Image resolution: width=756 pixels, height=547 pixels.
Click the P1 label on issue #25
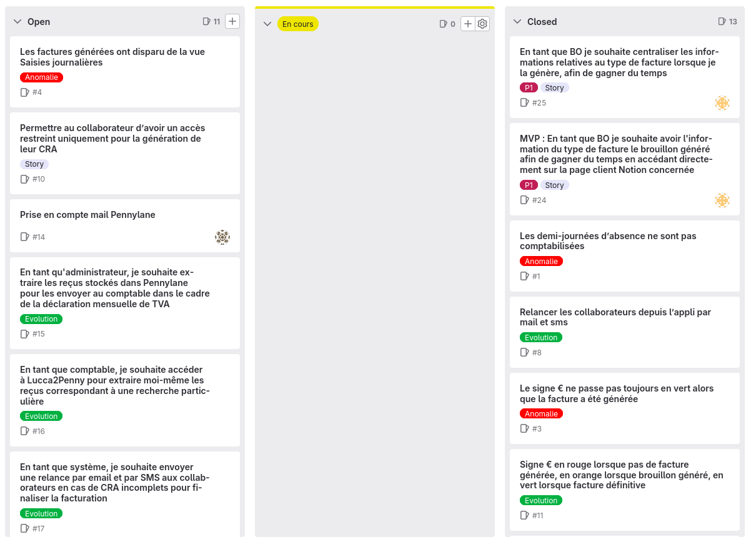[x=529, y=88]
